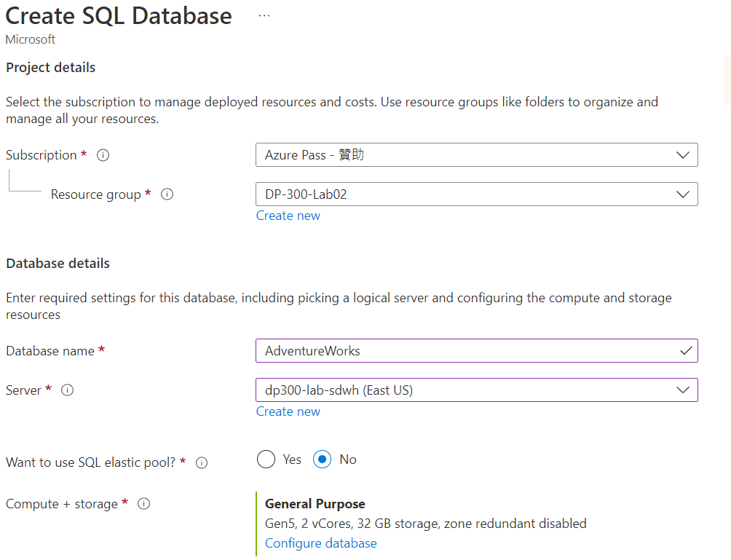Screen dimensions: 731x560
Task: Click Create new below the Server dropdown
Action: point(288,411)
